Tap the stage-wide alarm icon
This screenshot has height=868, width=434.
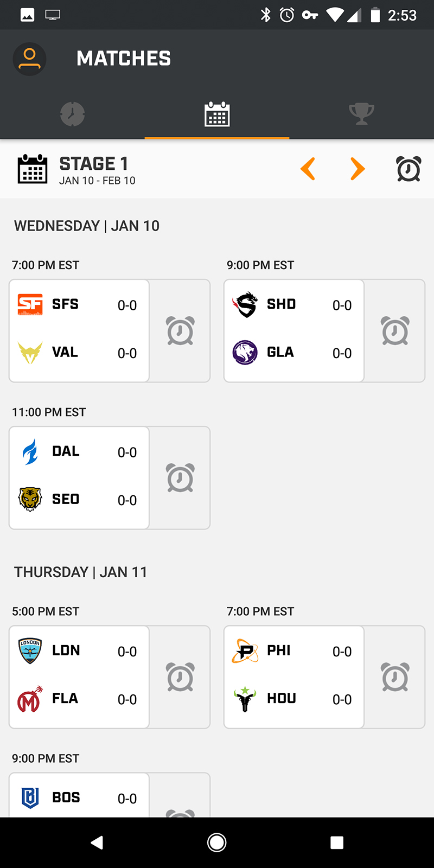tap(409, 169)
